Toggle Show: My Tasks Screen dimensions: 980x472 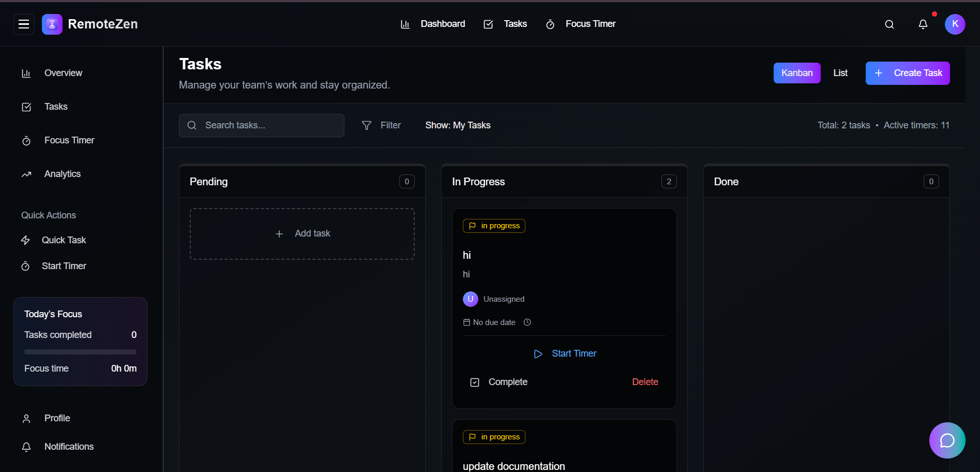tap(458, 125)
